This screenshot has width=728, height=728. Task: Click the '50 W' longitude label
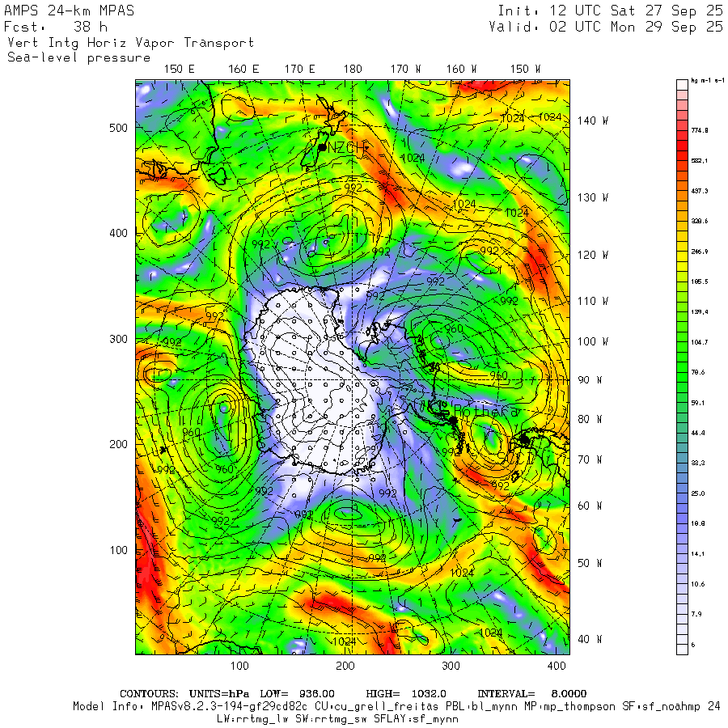590,563
